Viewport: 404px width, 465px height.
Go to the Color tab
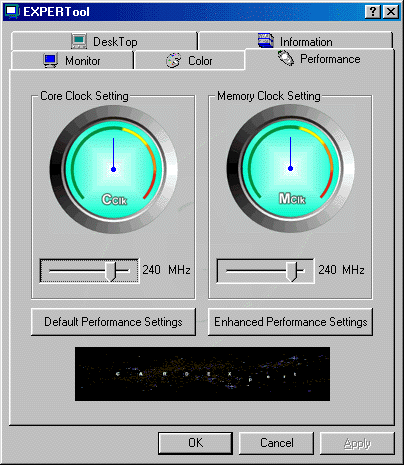(x=190, y=60)
